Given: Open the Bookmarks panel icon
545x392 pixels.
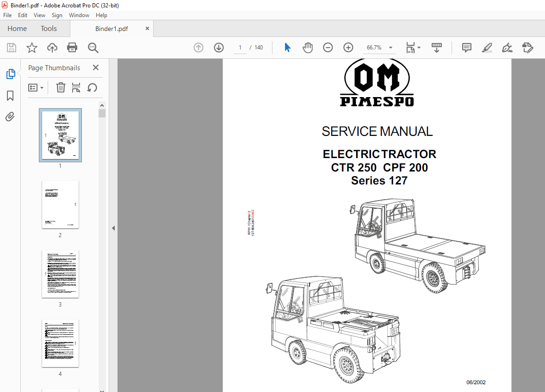Looking at the screenshot, I should [10, 96].
